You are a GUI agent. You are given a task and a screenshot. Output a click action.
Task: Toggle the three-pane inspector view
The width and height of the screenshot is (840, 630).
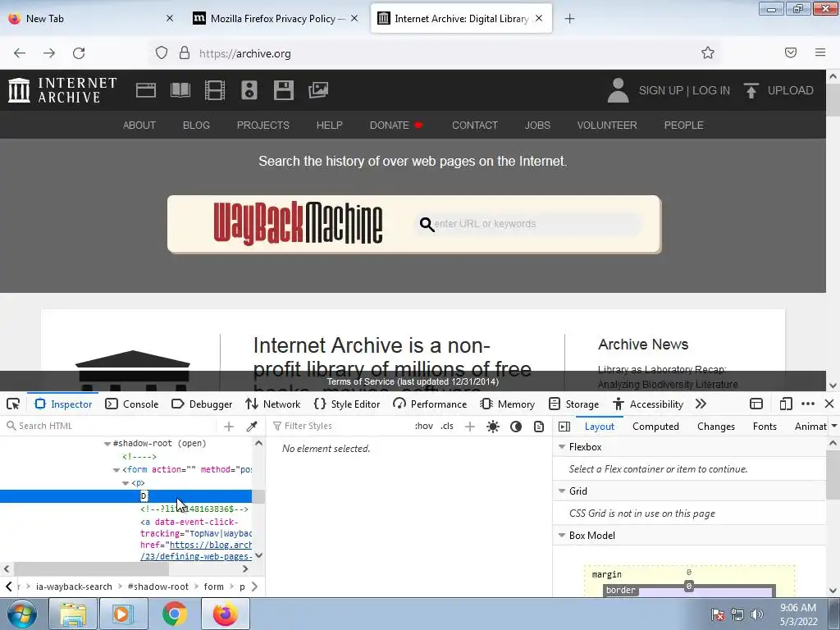[564, 427]
